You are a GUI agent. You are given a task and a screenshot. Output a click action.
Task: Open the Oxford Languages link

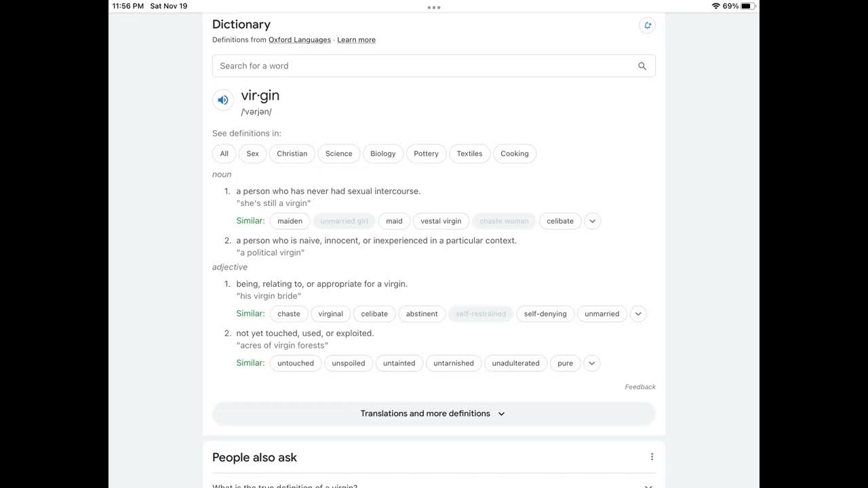(x=300, y=40)
